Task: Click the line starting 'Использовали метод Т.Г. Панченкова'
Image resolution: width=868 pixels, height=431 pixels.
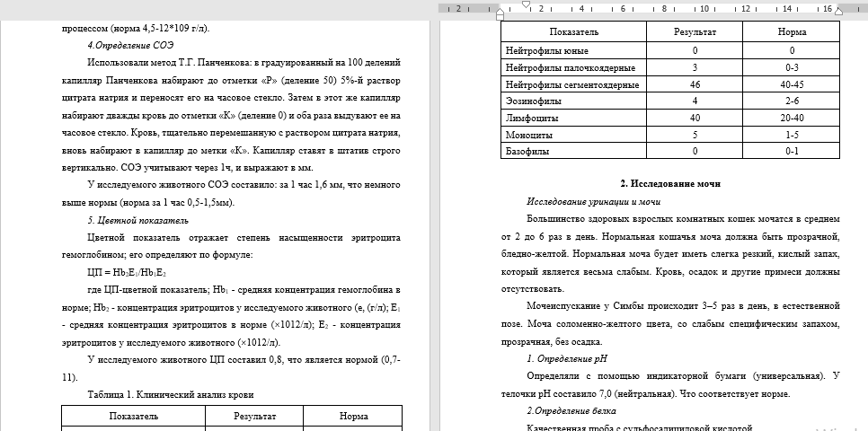Action: point(244,62)
